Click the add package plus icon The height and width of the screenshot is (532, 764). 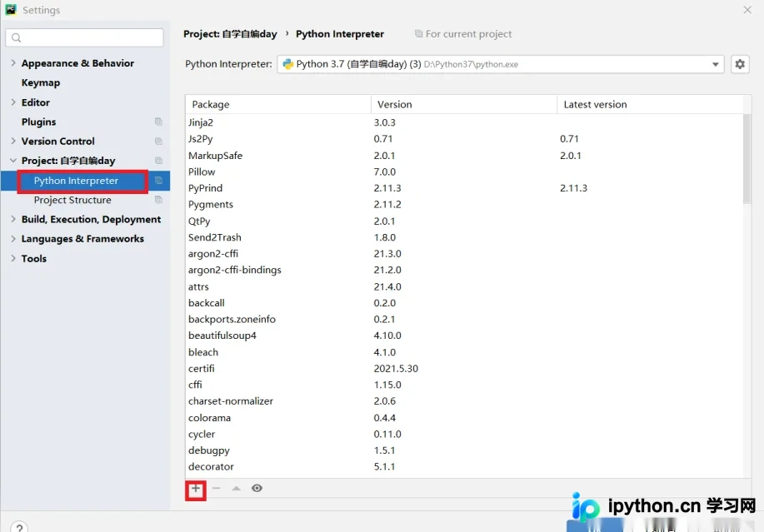[196, 489]
